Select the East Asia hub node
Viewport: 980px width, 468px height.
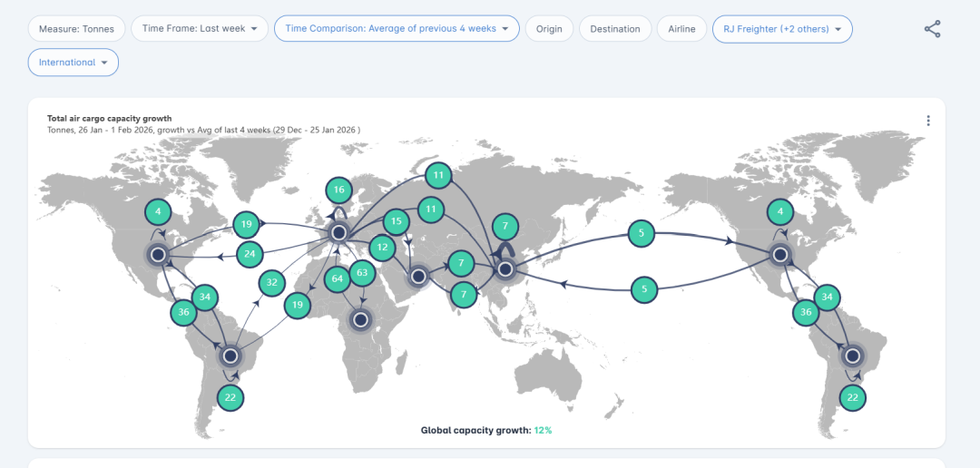tap(505, 269)
